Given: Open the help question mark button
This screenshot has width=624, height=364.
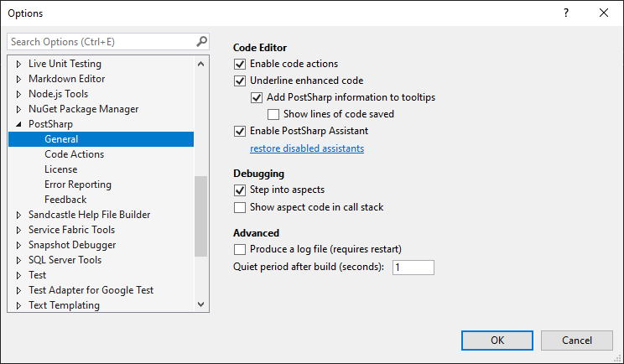Looking at the screenshot, I should coord(566,13).
